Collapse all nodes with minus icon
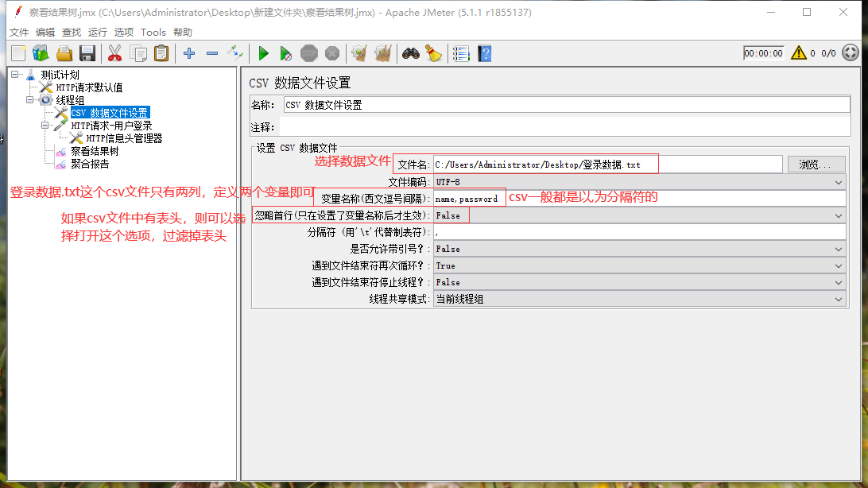The height and width of the screenshot is (488, 868). (212, 54)
